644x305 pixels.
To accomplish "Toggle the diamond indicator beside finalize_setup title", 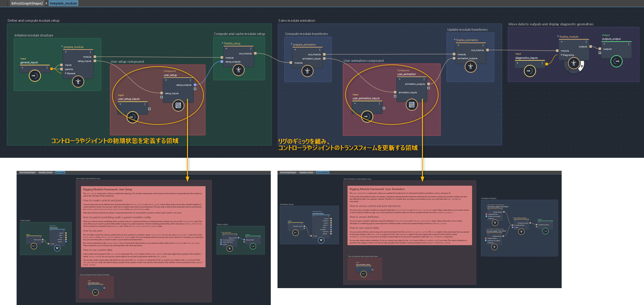I will click(x=222, y=43).
